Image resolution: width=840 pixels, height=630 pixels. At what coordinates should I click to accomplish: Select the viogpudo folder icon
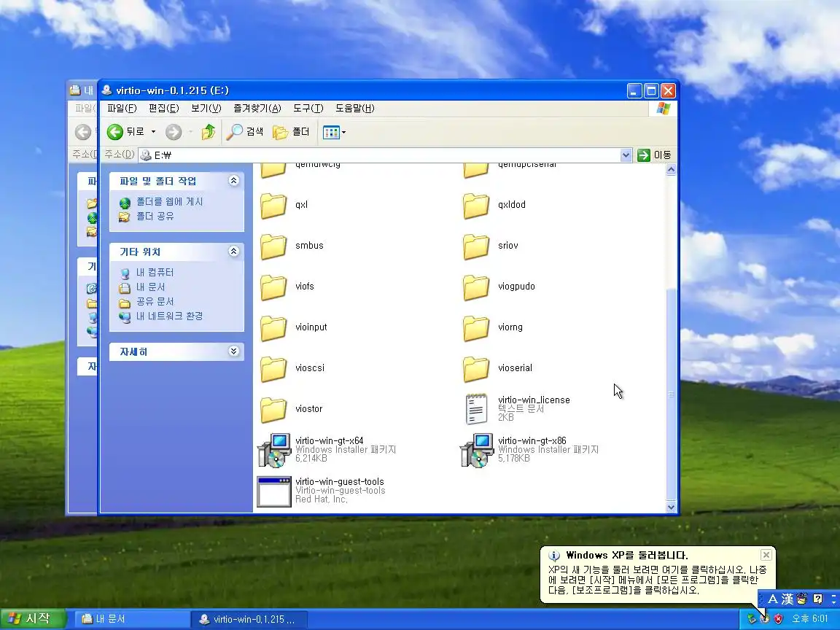(x=475, y=287)
